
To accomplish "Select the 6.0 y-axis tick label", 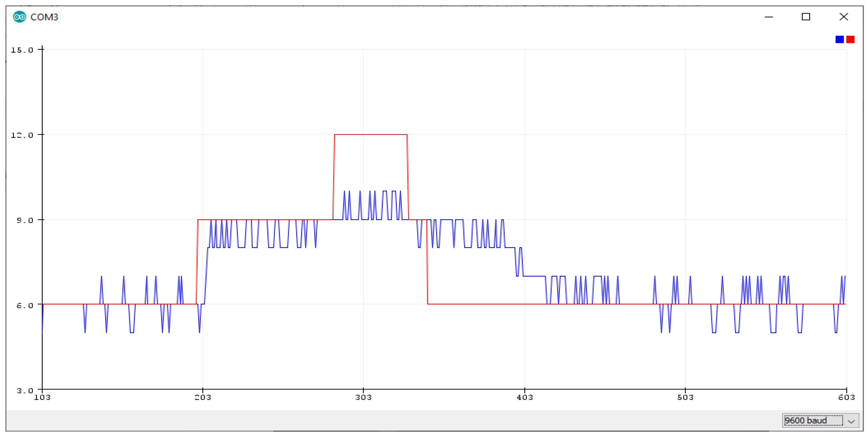I will [x=24, y=305].
